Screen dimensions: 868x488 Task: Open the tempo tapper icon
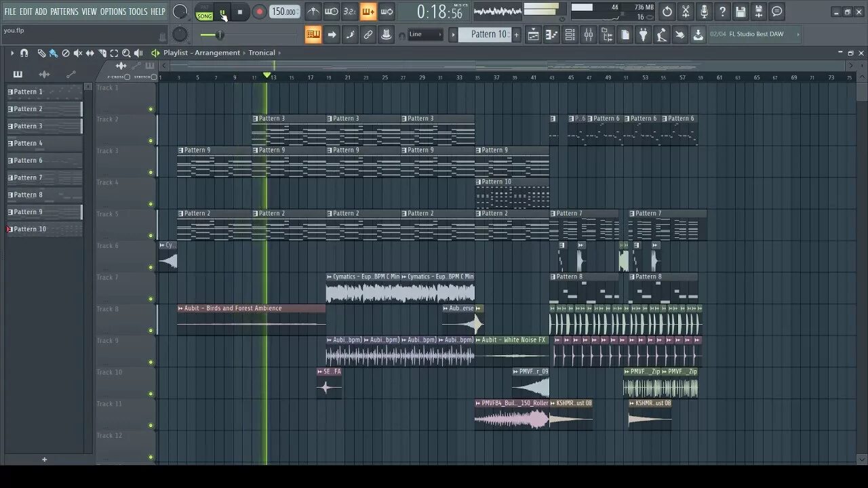tap(661, 35)
